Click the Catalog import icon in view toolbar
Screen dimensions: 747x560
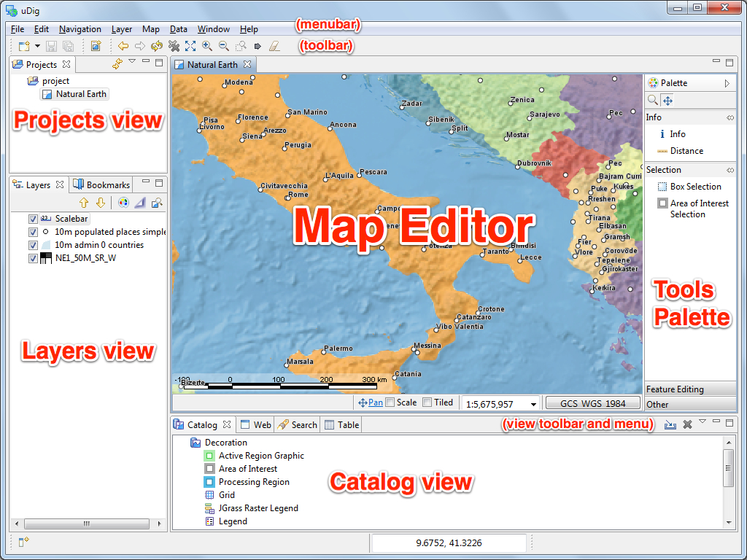tap(670, 424)
